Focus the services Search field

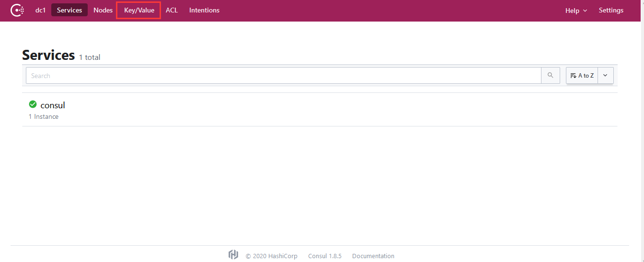click(x=284, y=76)
